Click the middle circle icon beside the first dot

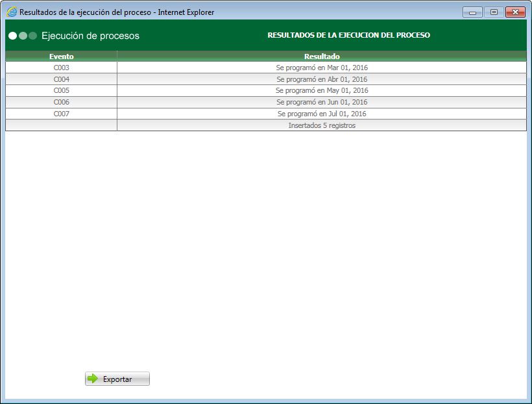point(21,36)
